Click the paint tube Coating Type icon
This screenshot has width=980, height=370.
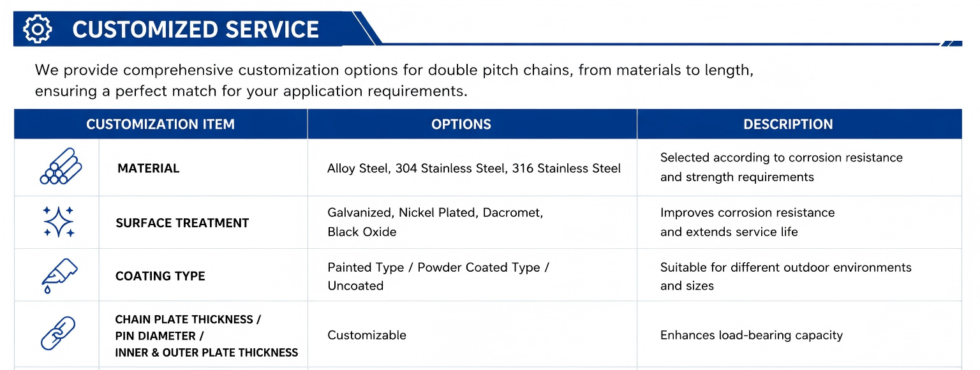pyautogui.click(x=59, y=275)
